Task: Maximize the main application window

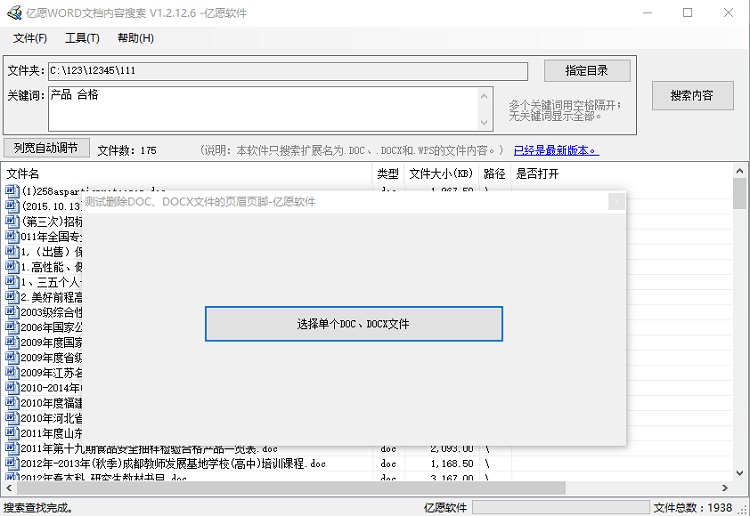Action: tap(687, 13)
